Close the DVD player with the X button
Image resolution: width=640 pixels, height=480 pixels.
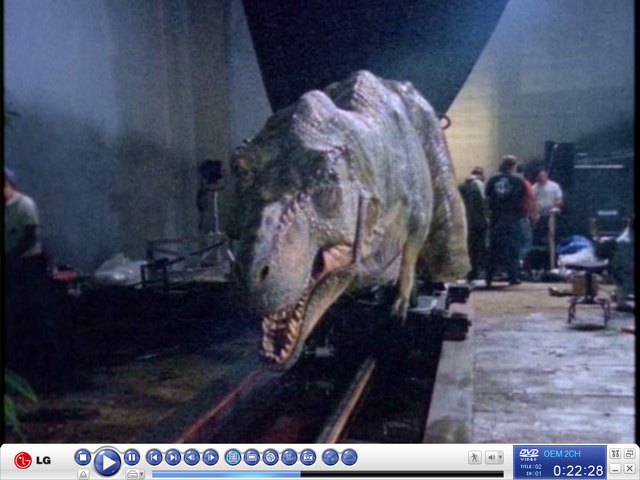pos(629,469)
